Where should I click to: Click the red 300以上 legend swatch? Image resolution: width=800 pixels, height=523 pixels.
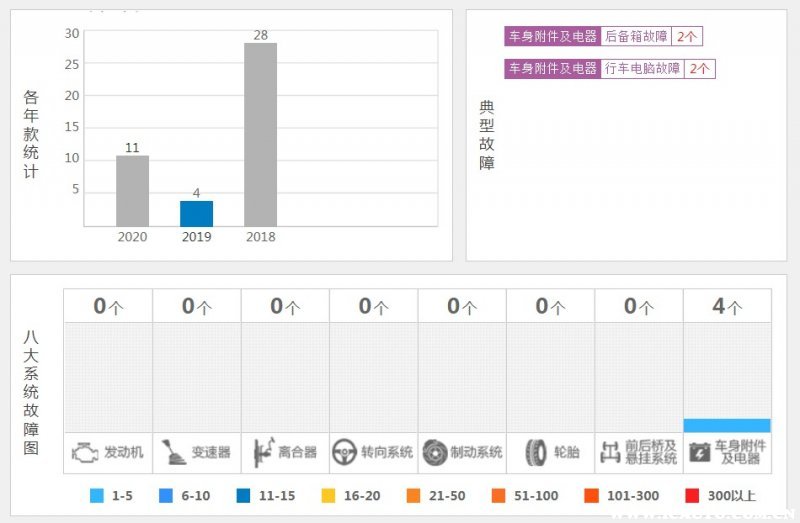tap(692, 495)
